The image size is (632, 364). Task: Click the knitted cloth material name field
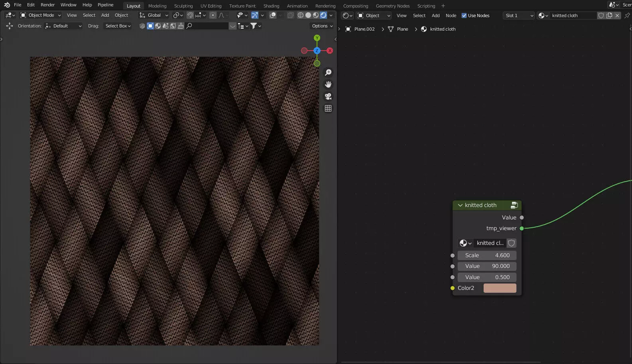point(573,16)
